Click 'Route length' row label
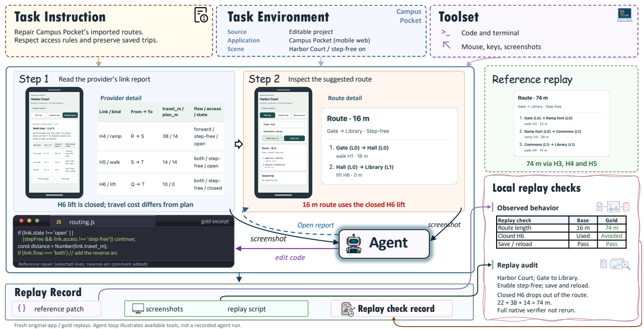Viewport: 644px width, 329px height. pyautogui.click(x=514, y=228)
